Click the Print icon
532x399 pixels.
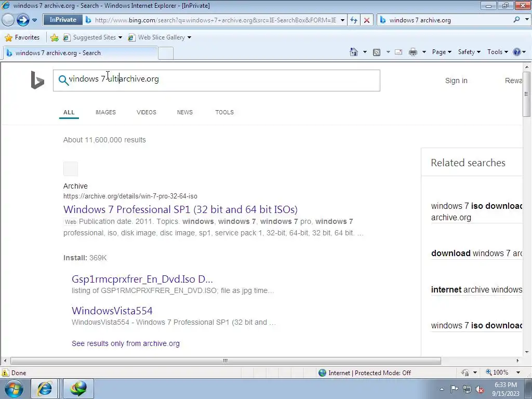(x=413, y=52)
